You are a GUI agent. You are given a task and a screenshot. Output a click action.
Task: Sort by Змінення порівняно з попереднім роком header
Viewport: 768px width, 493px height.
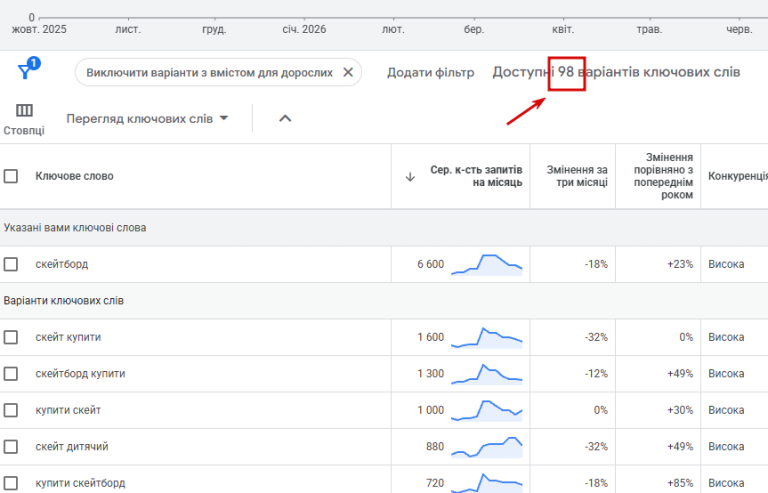coord(663,176)
